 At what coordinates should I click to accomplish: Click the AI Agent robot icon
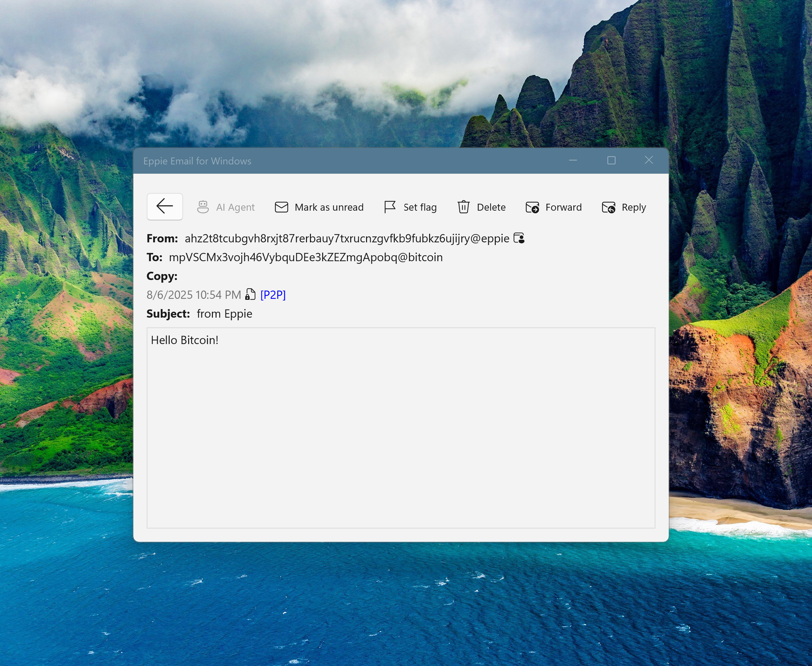(203, 207)
